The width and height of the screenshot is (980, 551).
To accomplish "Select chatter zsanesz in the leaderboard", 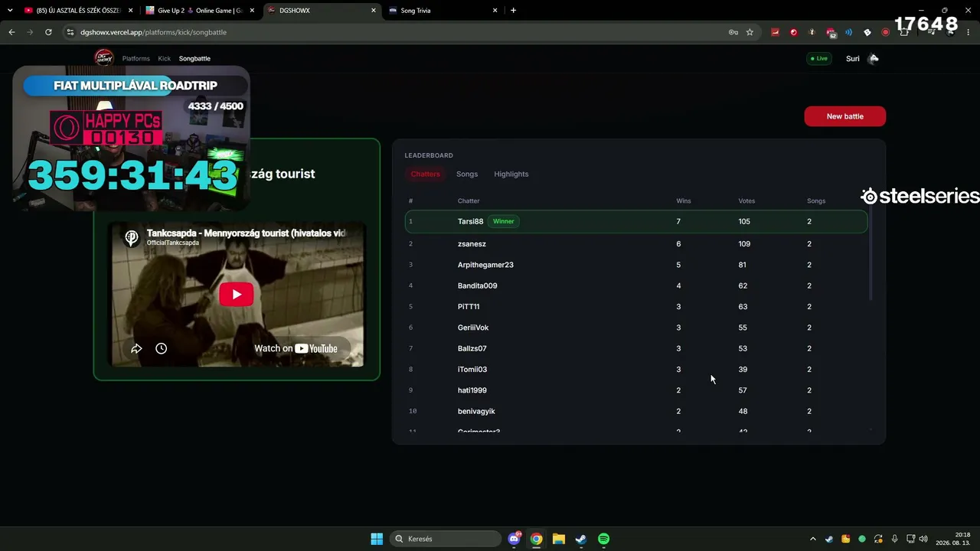I will pyautogui.click(x=472, y=243).
